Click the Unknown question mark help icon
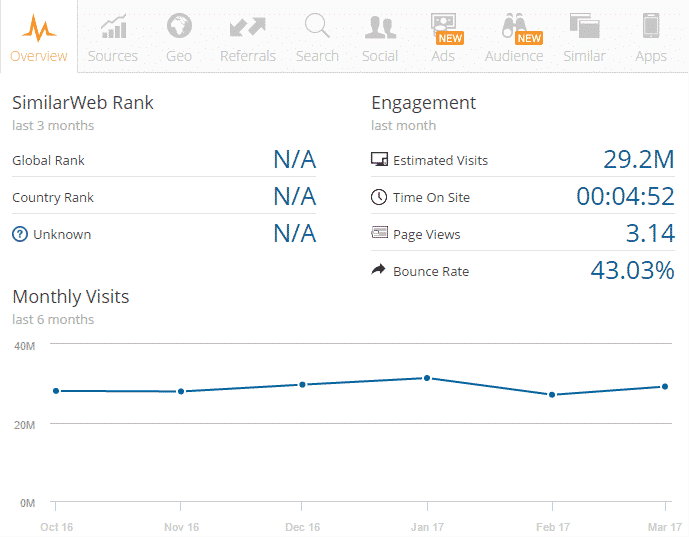This screenshot has width=689, height=537. 19,234
